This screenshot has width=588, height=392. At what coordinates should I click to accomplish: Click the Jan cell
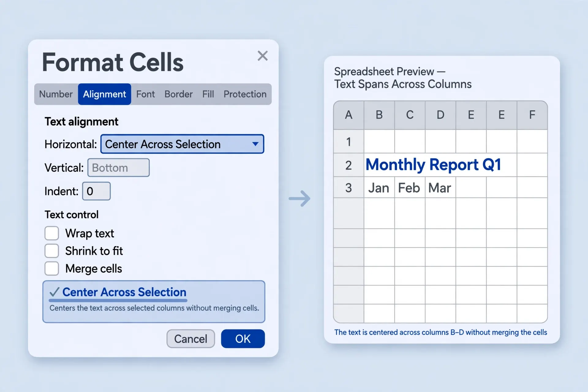(379, 187)
